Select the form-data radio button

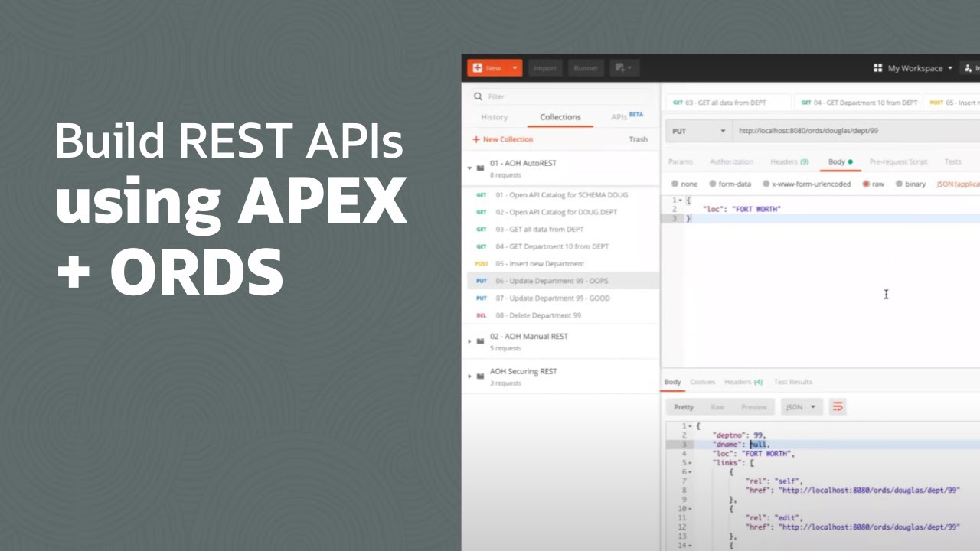[x=713, y=184]
